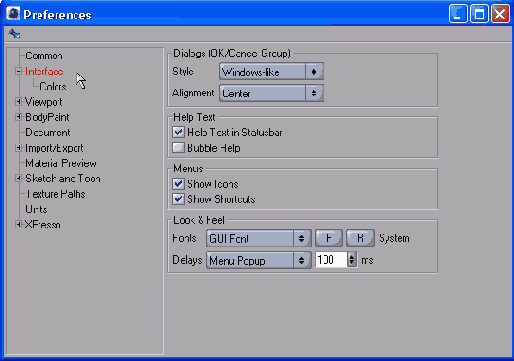Open the Style dropdown showing Windows-like
The image size is (514, 361).
[x=271, y=72]
